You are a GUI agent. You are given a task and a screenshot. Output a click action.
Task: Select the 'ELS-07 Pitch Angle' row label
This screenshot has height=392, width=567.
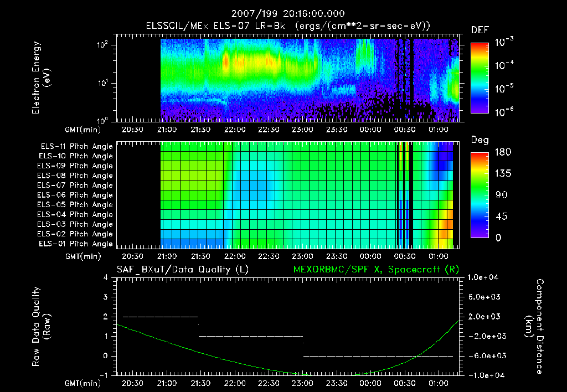pyautogui.click(x=75, y=185)
